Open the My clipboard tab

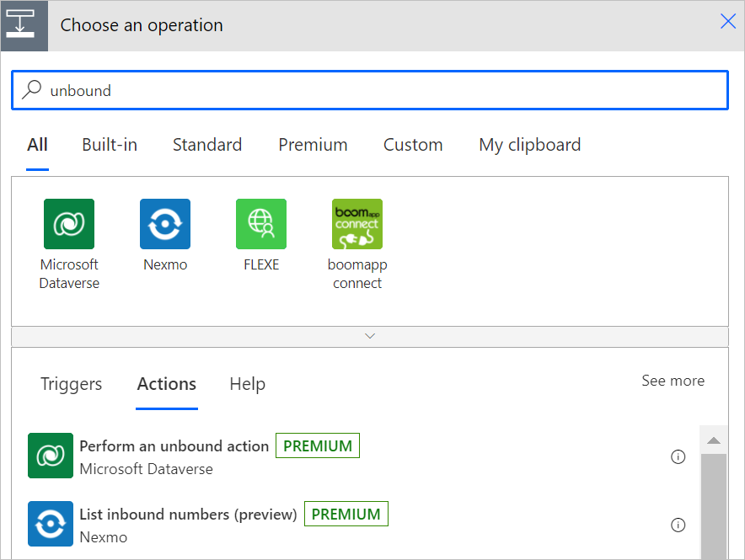(530, 145)
